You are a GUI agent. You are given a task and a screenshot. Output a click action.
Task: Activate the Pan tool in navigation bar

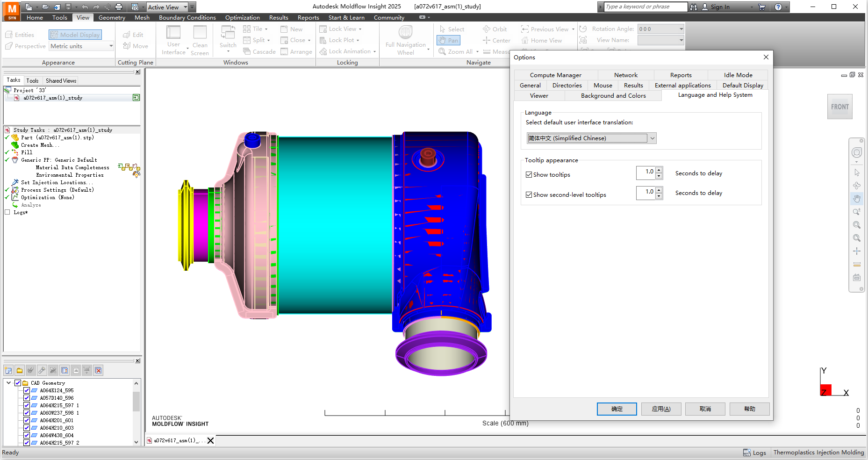click(448, 40)
